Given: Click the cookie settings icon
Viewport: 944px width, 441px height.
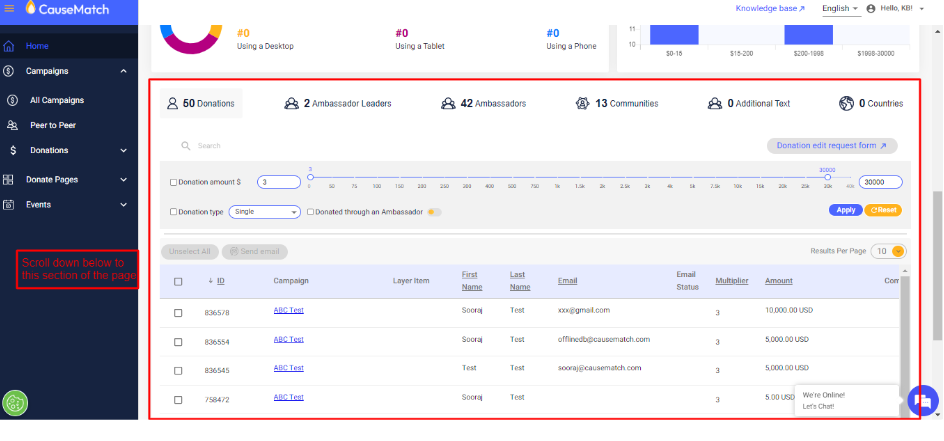Looking at the screenshot, I should [x=15, y=403].
